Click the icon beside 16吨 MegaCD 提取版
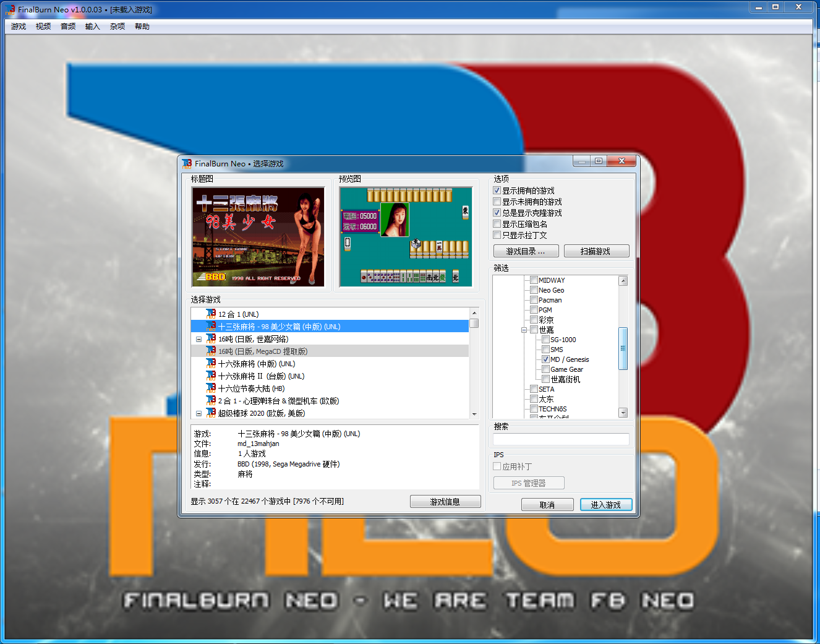This screenshot has height=644, width=820. 211,351
